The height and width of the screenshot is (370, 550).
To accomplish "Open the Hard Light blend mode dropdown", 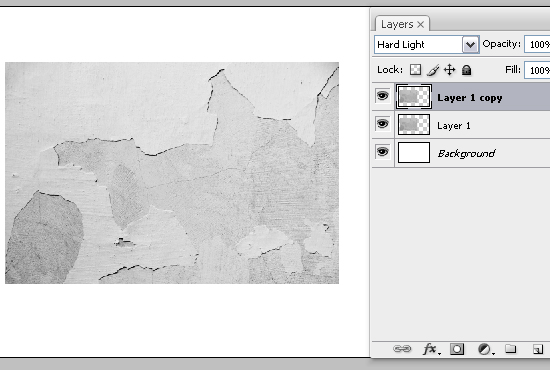I will [x=427, y=45].
